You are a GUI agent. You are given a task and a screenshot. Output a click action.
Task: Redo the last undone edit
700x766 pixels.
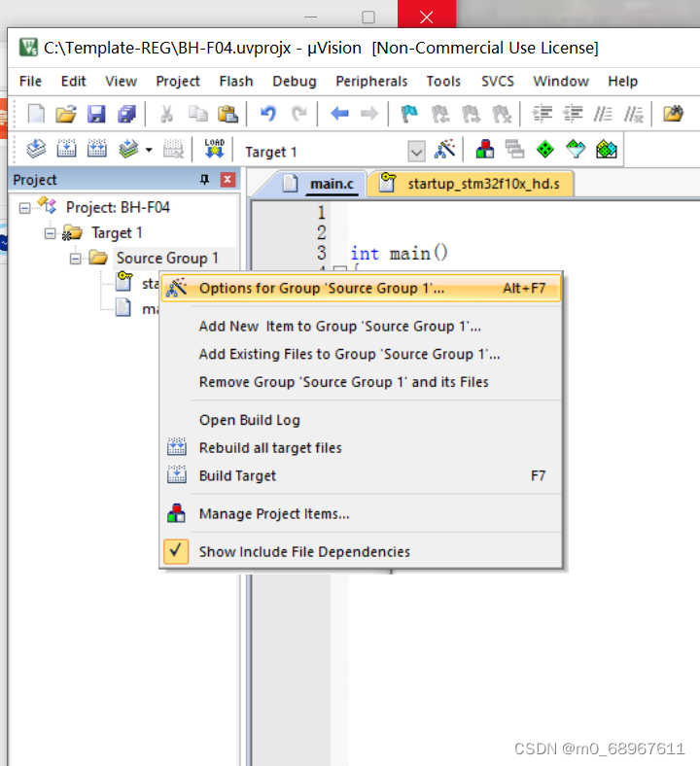(x=298, y=114)
